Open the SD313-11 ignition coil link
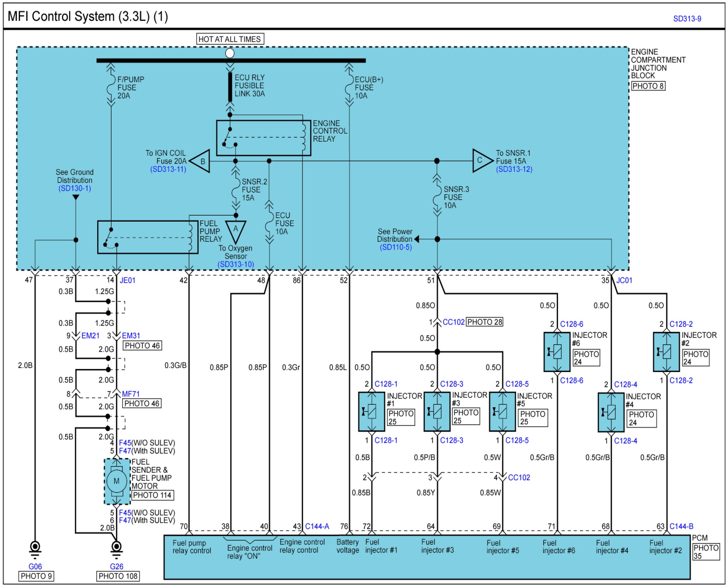Screen dimensions: 728x587 pos(168,169)
